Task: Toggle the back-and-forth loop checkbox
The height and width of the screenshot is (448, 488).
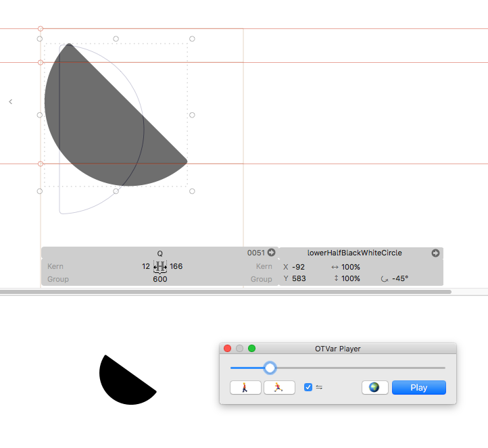Action: tap(308, 387)
